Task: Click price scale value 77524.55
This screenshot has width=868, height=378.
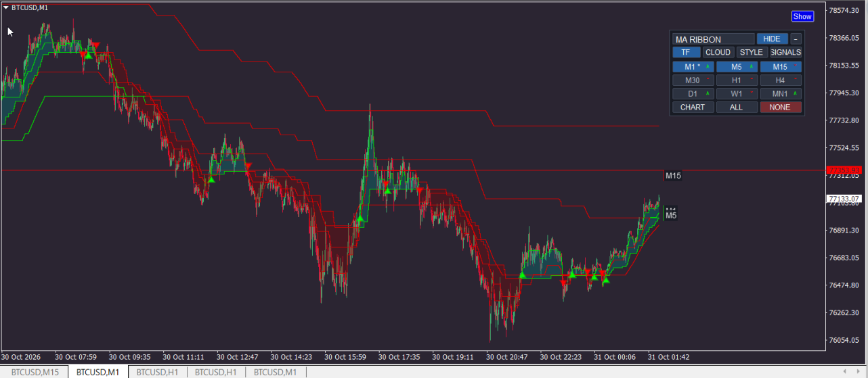Action: click(x=844, y=147)
